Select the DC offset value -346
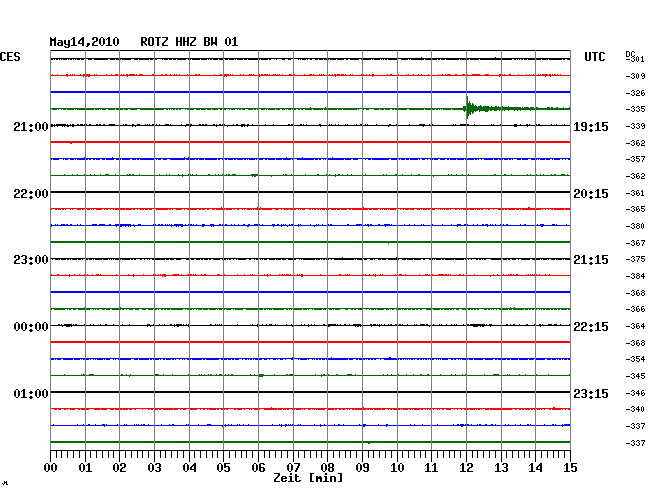650x494 pixels. pyautogui.click(x=635, y=393)
